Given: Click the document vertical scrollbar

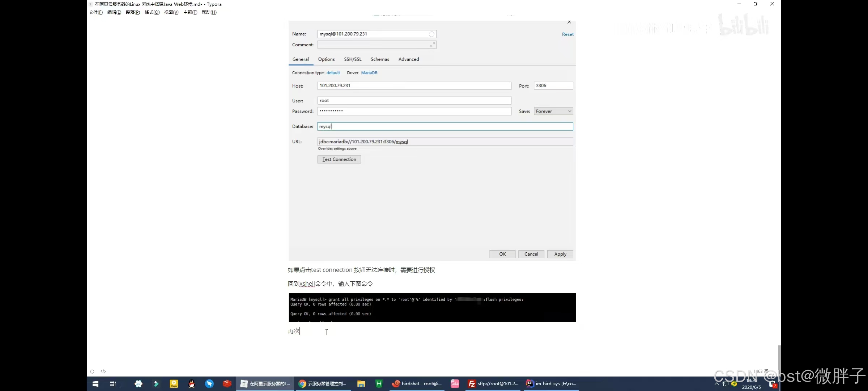Looking at the screenshot, I should (779, 358).
